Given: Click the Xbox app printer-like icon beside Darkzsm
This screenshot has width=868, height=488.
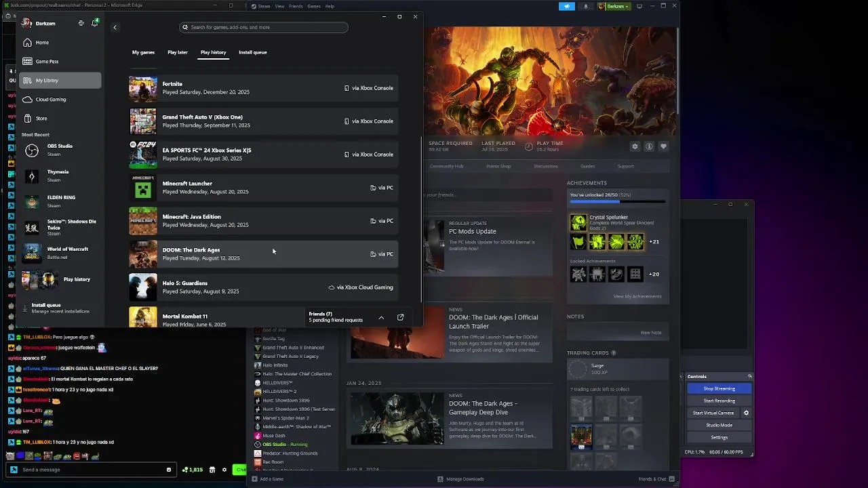Looking at the screenshot, I should click(x=81, y=23).
